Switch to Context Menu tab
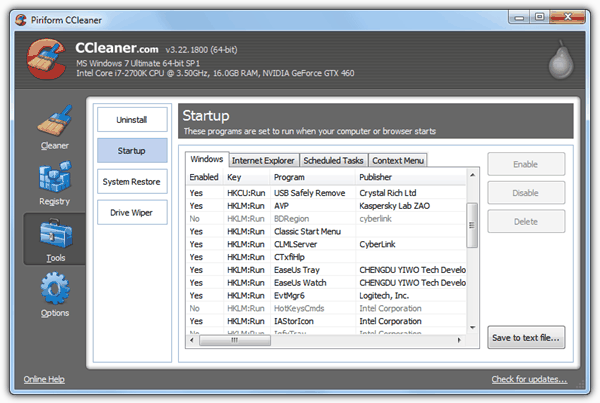600x403 pixels. click(398, 161)
